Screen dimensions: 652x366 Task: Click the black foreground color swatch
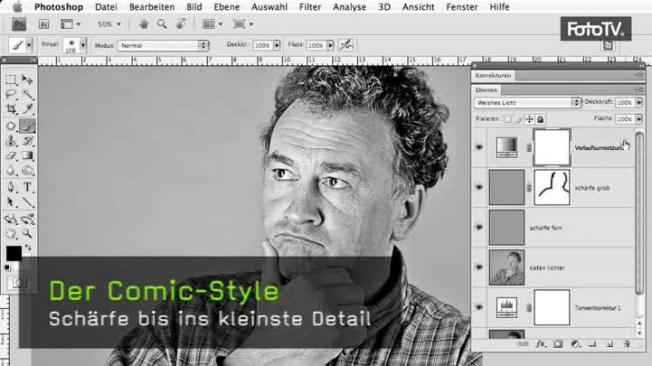(13, 253)
